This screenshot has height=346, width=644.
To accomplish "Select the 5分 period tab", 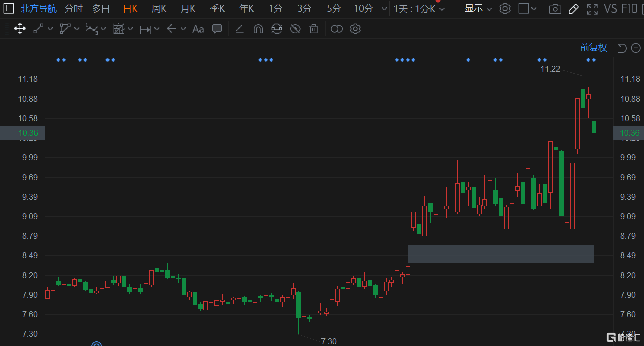I will [334, 8].
